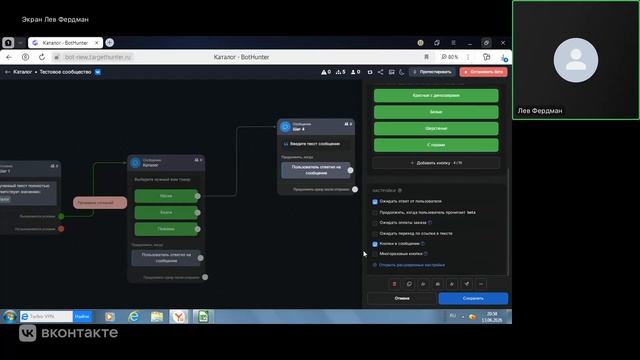
Task: Click the blue Найти button on the taskbar
Action: click(x=82, y=316)
